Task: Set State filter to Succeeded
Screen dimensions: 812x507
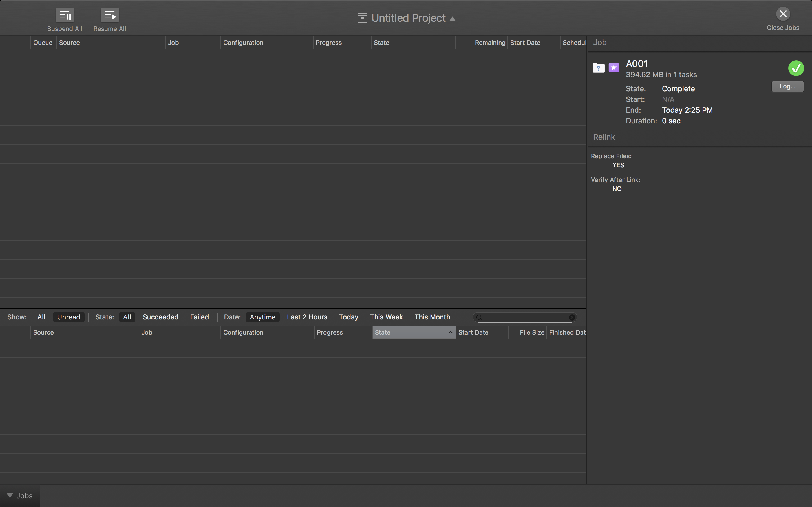Action: (160, 317)
